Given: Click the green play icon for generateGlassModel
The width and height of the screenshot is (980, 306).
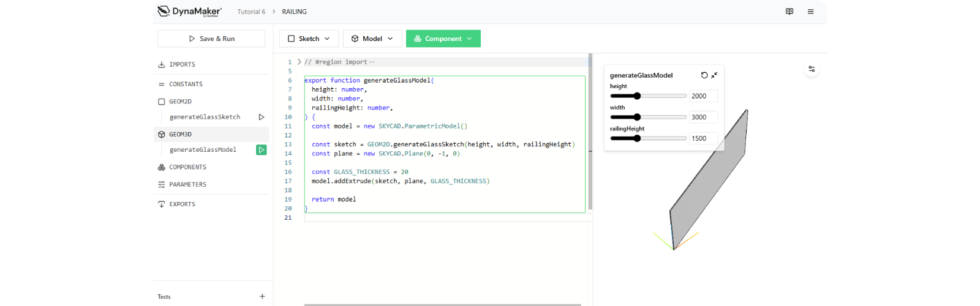Looking at the screenshot, I should click(262, 149).
